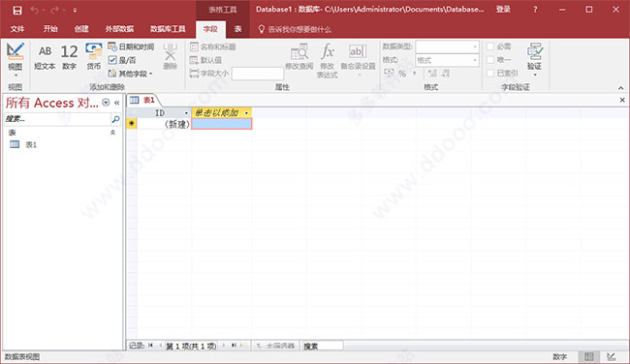Open the 数据类型 combo box
Screen dimensions: 630x364
pos(447,47)
